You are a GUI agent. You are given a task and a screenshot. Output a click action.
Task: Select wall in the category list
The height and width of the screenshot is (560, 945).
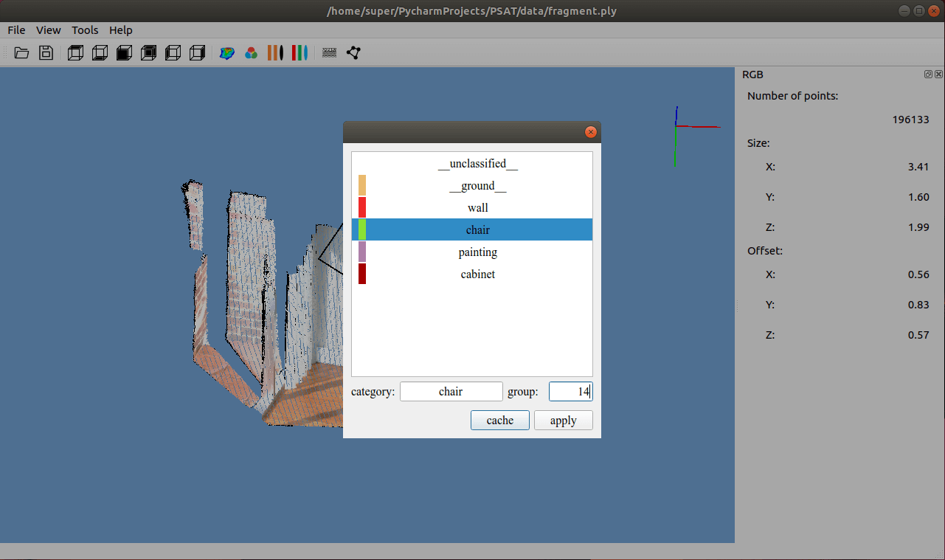click(x=477, y=208)
